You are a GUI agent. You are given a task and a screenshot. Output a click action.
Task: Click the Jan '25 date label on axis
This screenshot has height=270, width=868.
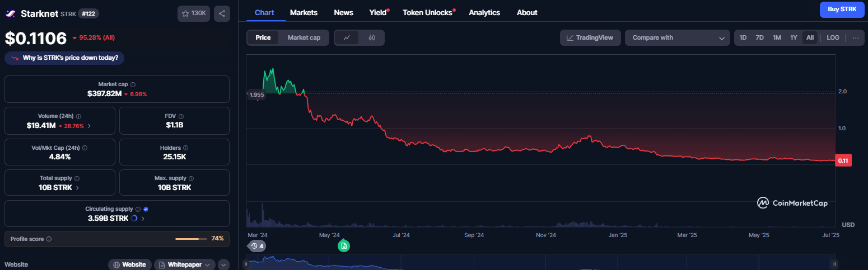(x=618, y=235)
